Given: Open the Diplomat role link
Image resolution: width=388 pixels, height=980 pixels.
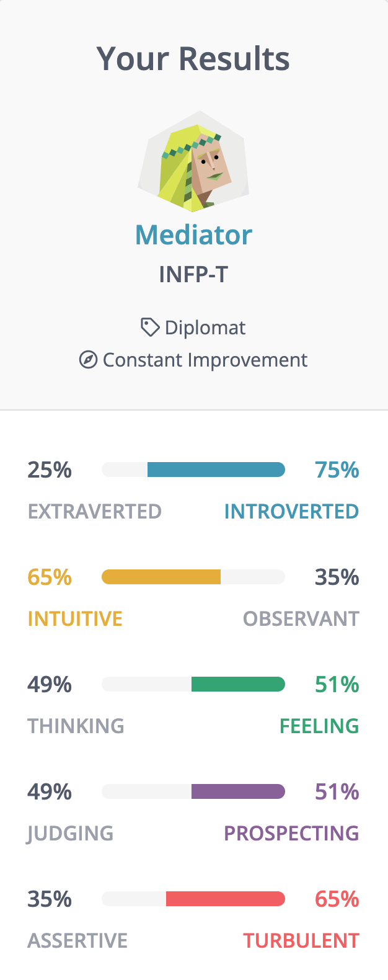Looking at the screenshot, I should [x=205, y=327].
